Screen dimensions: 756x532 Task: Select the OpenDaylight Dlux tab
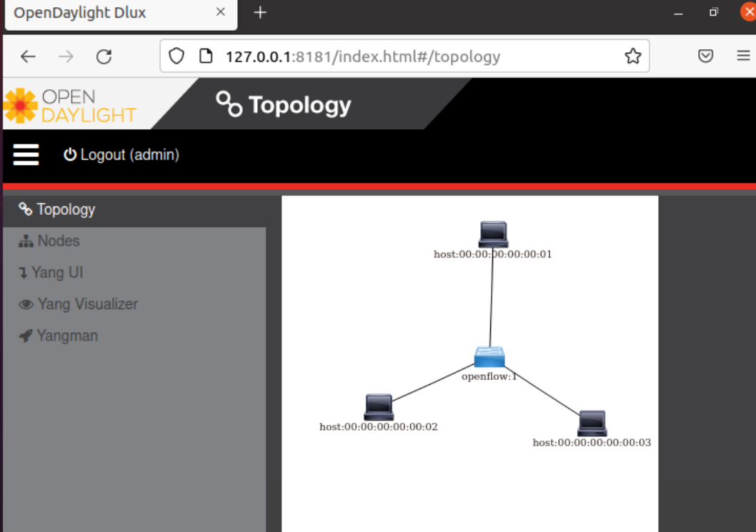pyautogui.click(x=121, y=14)
